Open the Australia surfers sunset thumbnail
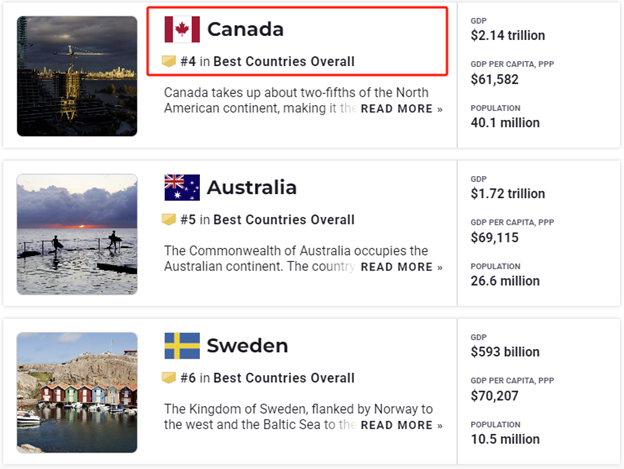 [77, 234]
